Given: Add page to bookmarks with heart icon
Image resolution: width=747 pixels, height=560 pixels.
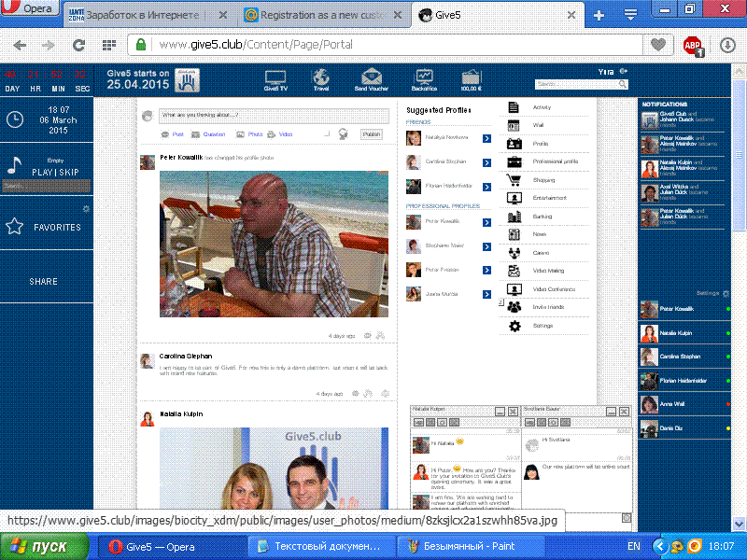Looking at the screenshot, I should pyautogui.click(x=658, y=45).
